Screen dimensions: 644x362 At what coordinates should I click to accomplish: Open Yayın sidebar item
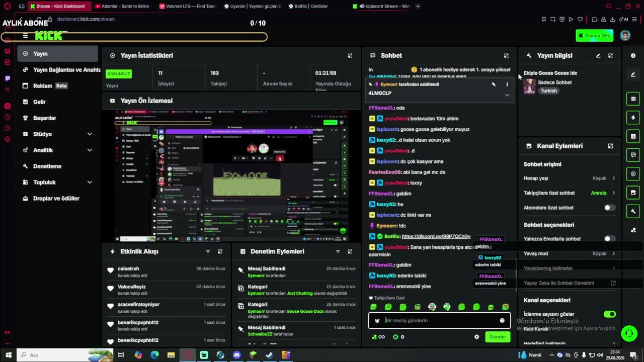pos(58,54)
